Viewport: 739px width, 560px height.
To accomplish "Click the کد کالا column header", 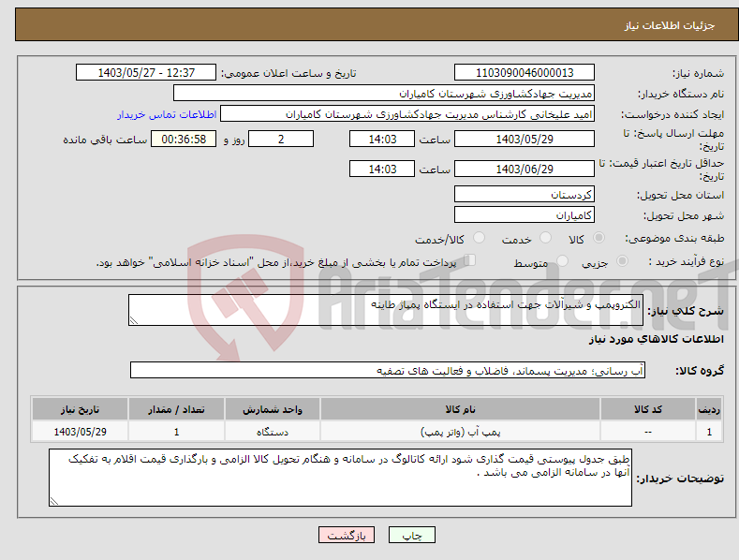I will (x=648, y=409).
